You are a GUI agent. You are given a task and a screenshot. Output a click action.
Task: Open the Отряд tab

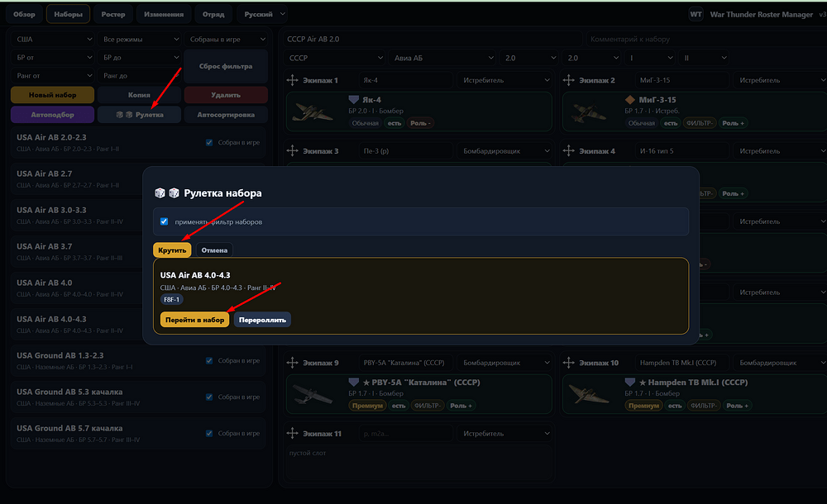click(213, 14)
